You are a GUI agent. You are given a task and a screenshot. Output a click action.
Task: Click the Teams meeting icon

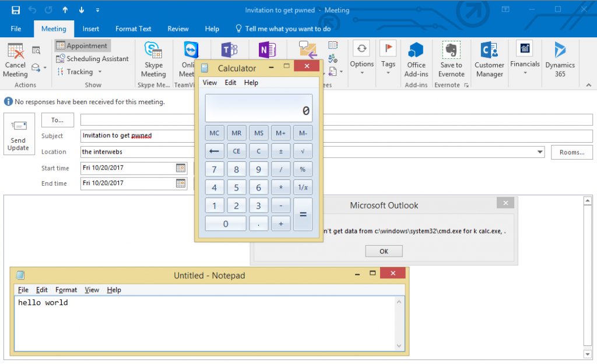(x=229, y=50)
